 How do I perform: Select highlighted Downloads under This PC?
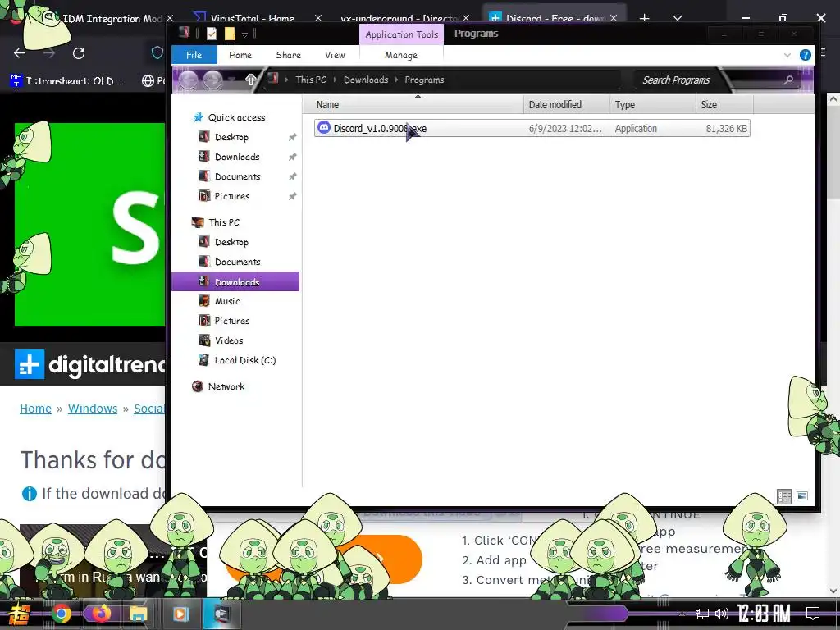(x=235, y=282)
